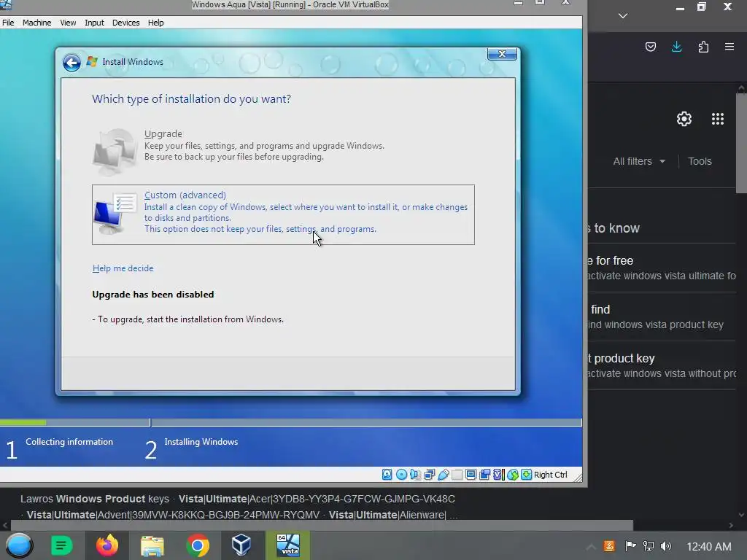Viewport: 747px width, 560px height.
Task: Expand the browser tab list chevron
Action: tap(623, 16)
